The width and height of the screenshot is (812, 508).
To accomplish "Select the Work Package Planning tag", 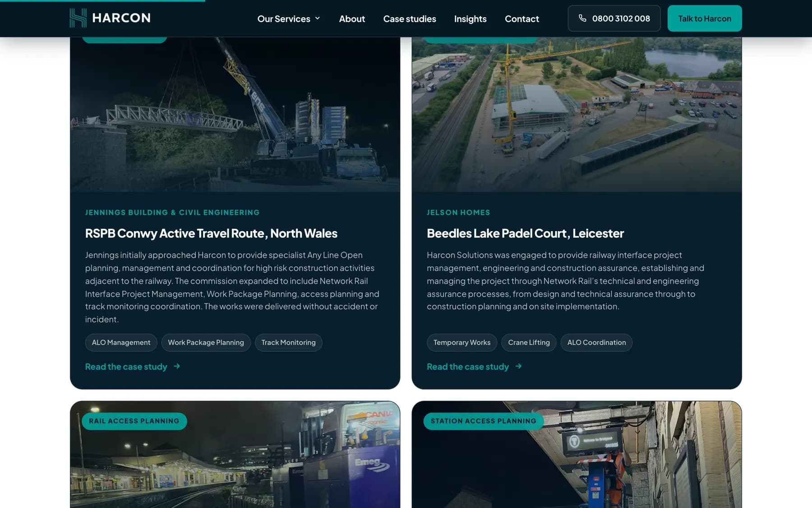I will (206, 342).
